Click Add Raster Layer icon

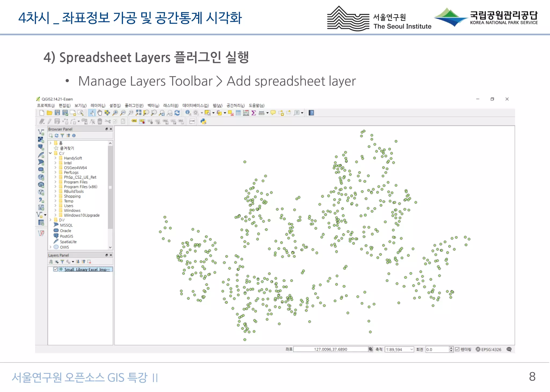pos(41,139)
